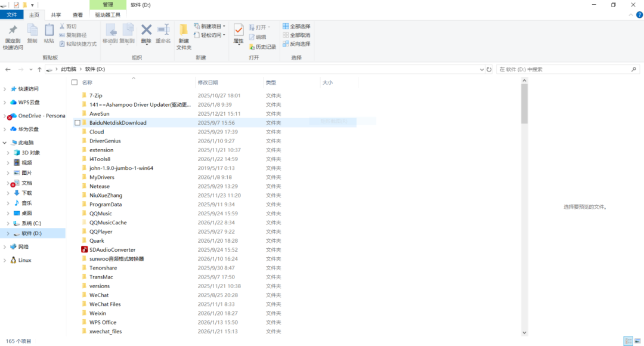Switch to the View ribbon tab
The image size is (644, 346).
(x=78, y=15)
